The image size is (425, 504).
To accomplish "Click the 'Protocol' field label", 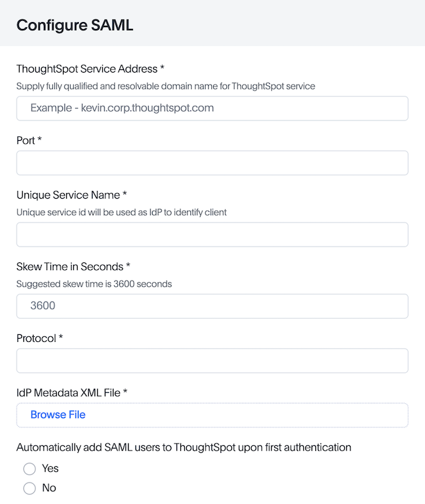I will pos(40,338).
